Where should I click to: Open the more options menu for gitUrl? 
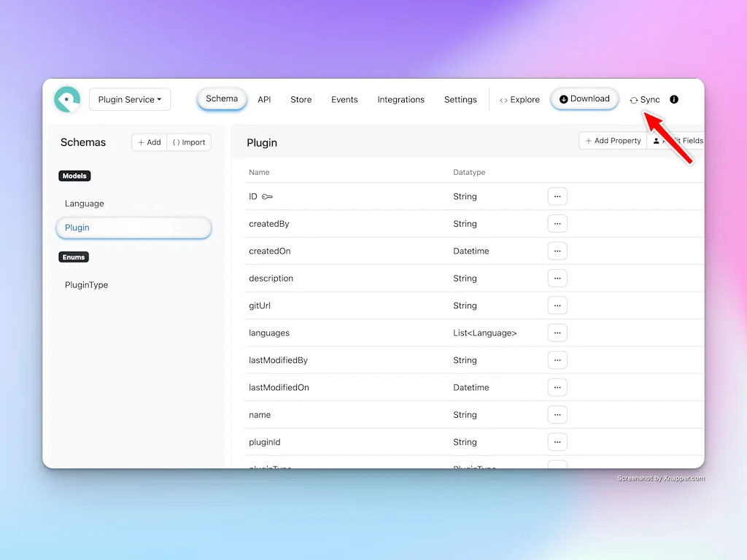(557, 306)
